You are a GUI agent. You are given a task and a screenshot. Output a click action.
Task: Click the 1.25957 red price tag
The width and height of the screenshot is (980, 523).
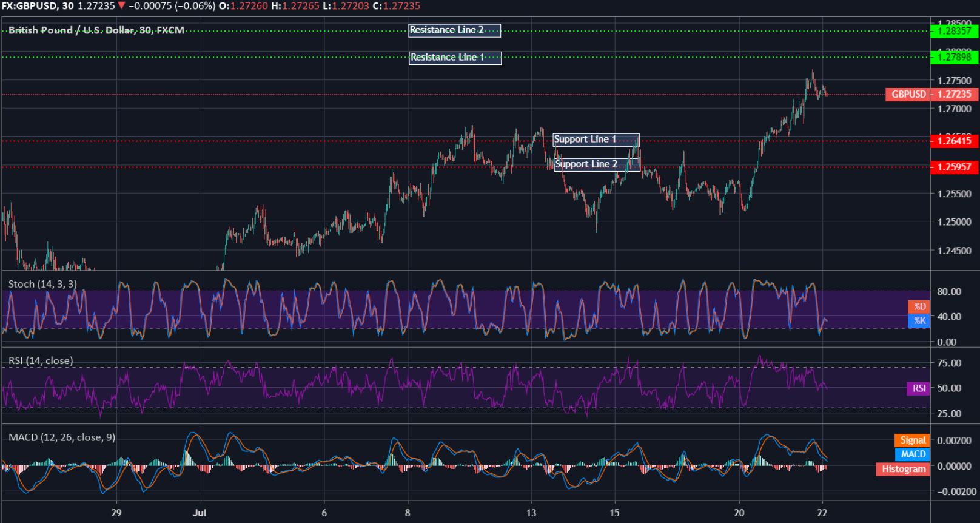click(x=954, y=167)
